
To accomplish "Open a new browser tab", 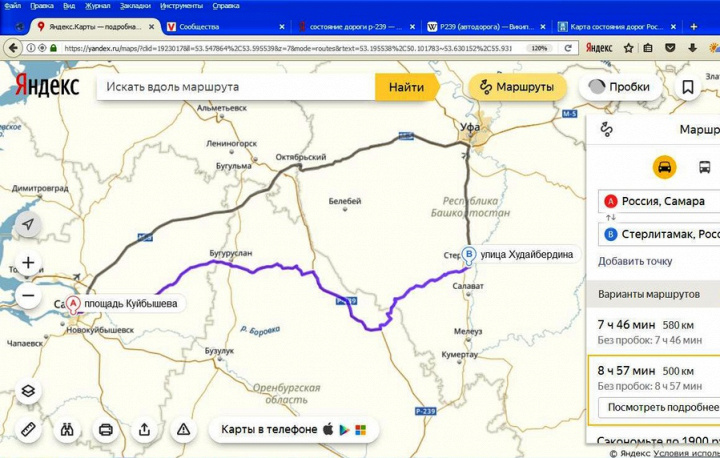I will [x=693, y=27].
